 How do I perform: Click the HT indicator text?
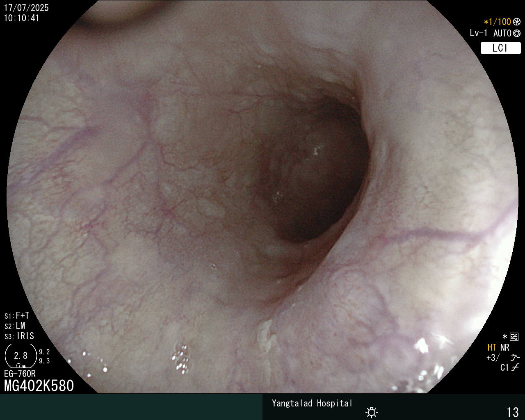[x=492, y=347]
